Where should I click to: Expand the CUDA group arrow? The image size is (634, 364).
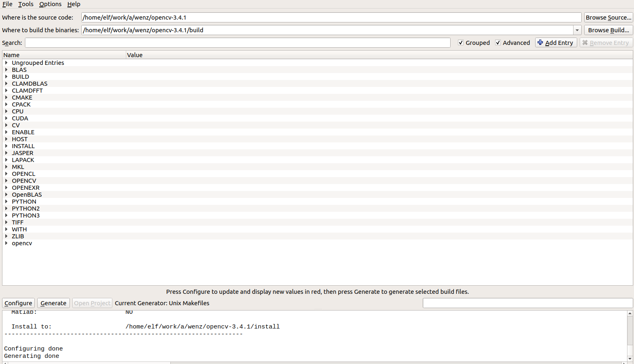[6, 118]
